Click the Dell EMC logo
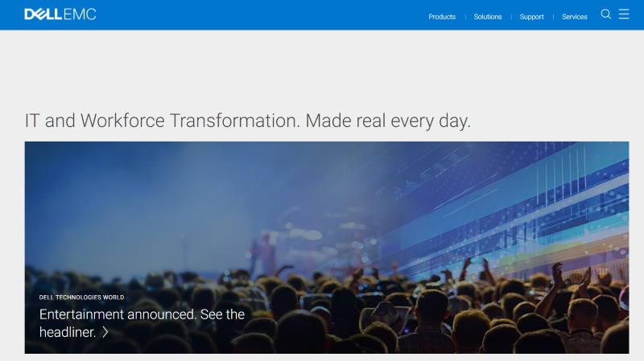This screenshot has height=361, width=644. point(60,14)
